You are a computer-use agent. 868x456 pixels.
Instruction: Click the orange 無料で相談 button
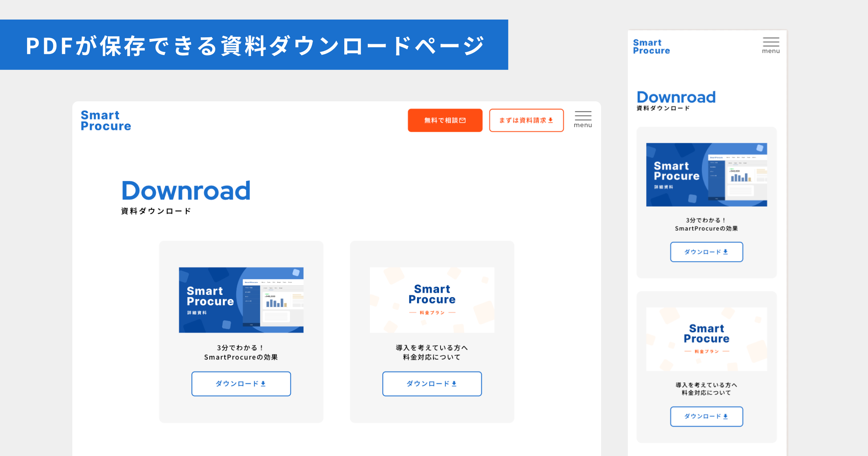(445, 120)
